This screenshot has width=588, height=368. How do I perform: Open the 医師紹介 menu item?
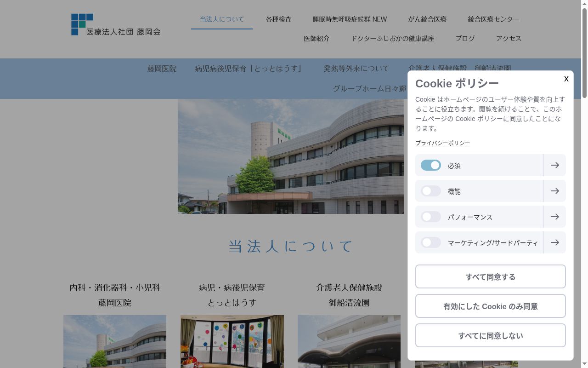pyautogui.click(x=317, y=39)
